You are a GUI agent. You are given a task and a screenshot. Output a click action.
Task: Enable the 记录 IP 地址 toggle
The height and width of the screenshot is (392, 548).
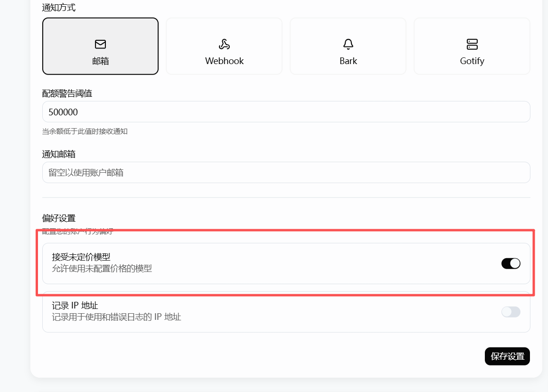point(511,312)
